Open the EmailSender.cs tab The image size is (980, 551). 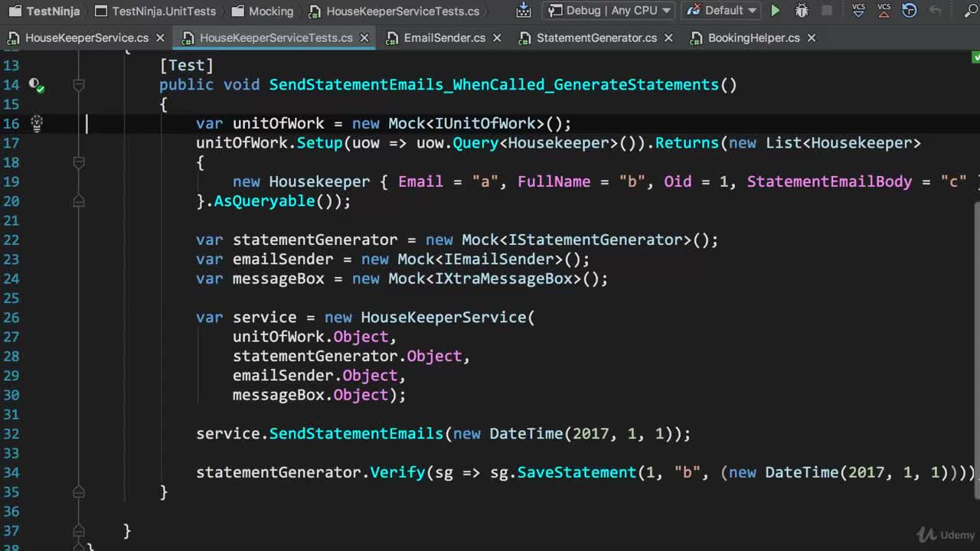click(445, 37)
